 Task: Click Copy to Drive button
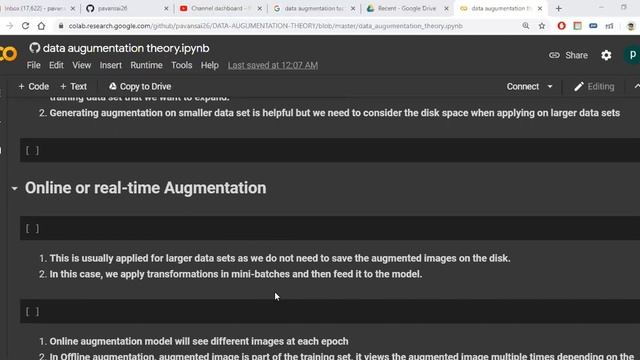pos(140,87)
